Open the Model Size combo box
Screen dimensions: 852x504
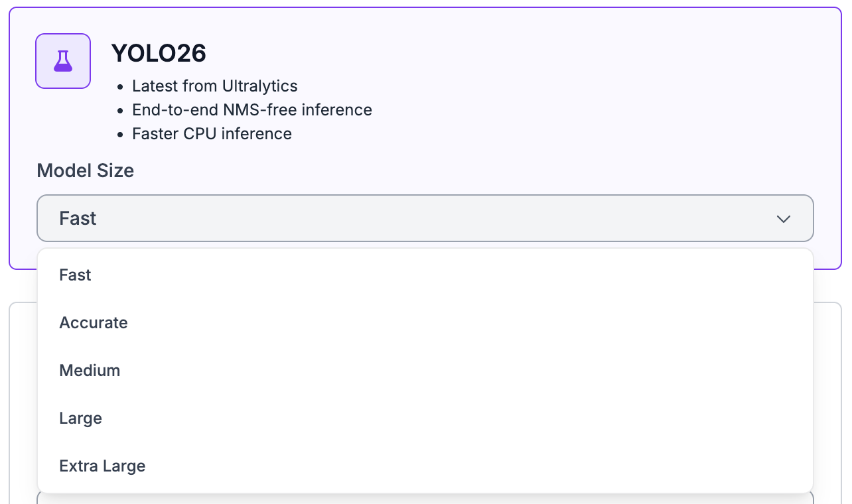coord(425,218)
